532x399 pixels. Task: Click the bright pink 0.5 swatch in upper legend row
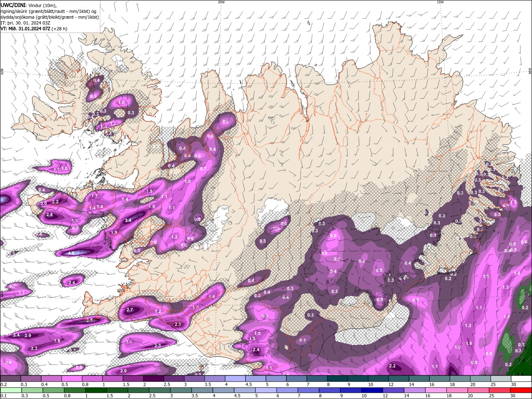click(71, 378)
